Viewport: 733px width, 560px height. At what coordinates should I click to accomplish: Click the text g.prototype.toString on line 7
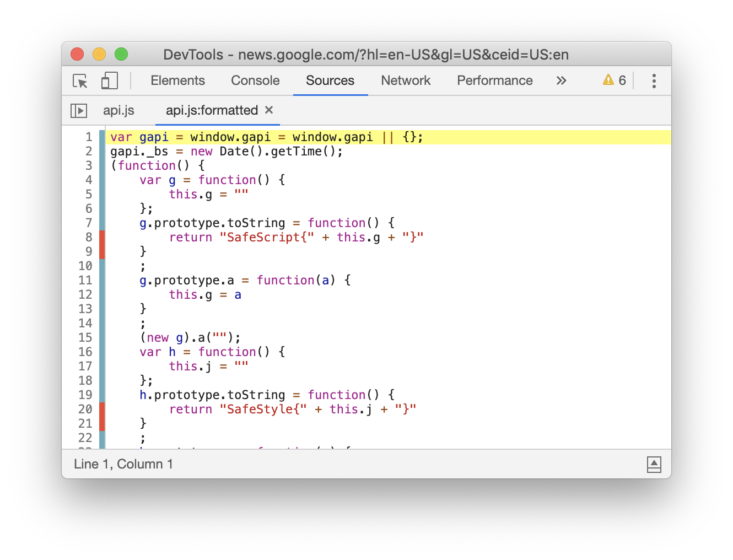coord(212,223)
